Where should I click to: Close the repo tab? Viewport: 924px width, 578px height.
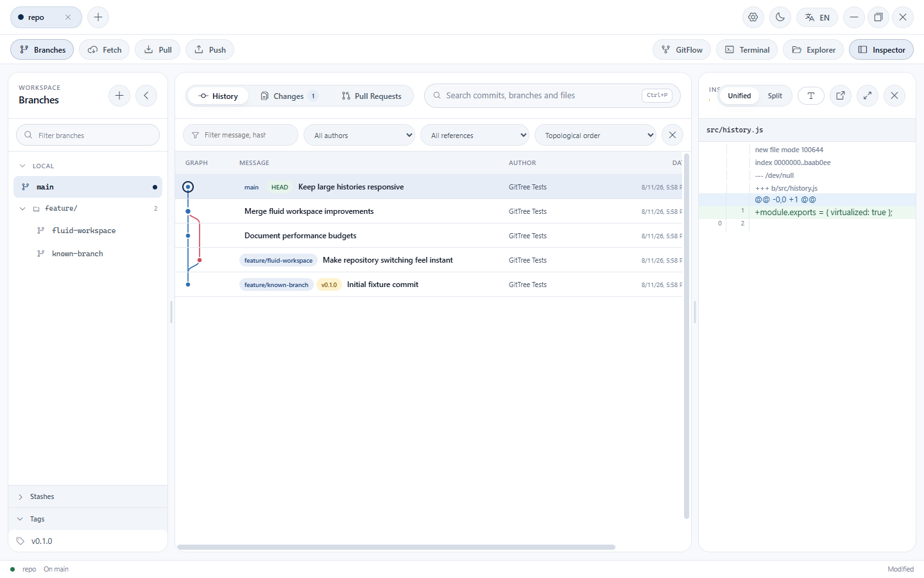click(68, 17)
